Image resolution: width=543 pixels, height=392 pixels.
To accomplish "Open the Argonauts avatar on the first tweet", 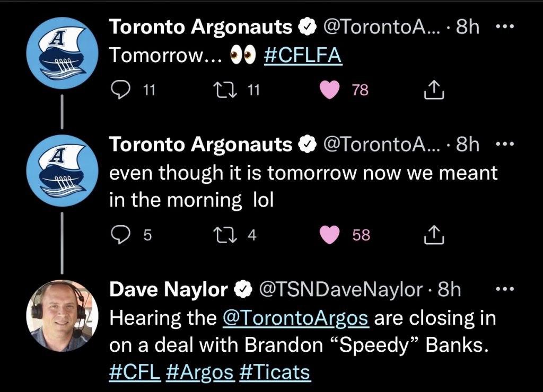I will click(x=62, y=56).
